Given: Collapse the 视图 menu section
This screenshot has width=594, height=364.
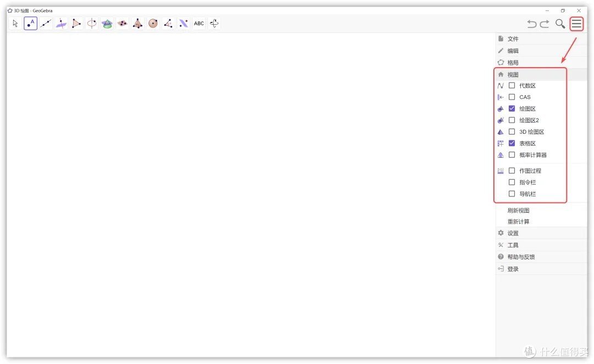Looking at the screenshot, I should coord(541,75).
